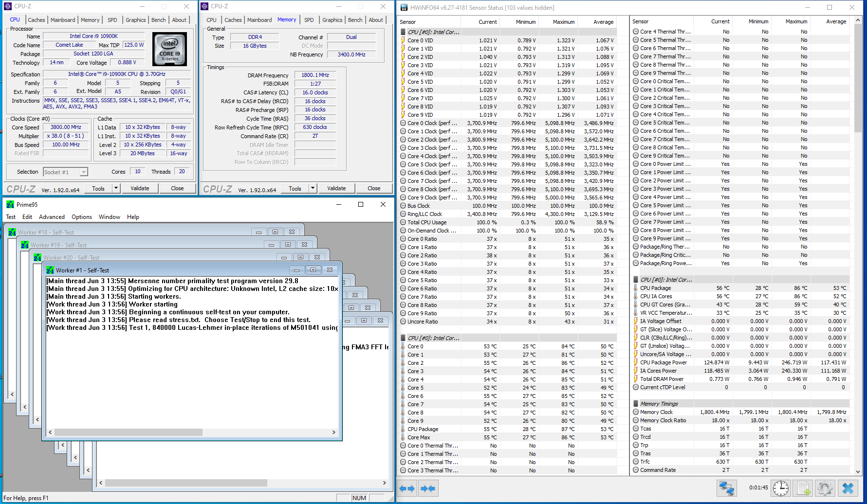This screenshot has height=504, width=867.
Task: Open Tools dropdown arrow in Memory CPU-Z window
Action: coord(313,188)
